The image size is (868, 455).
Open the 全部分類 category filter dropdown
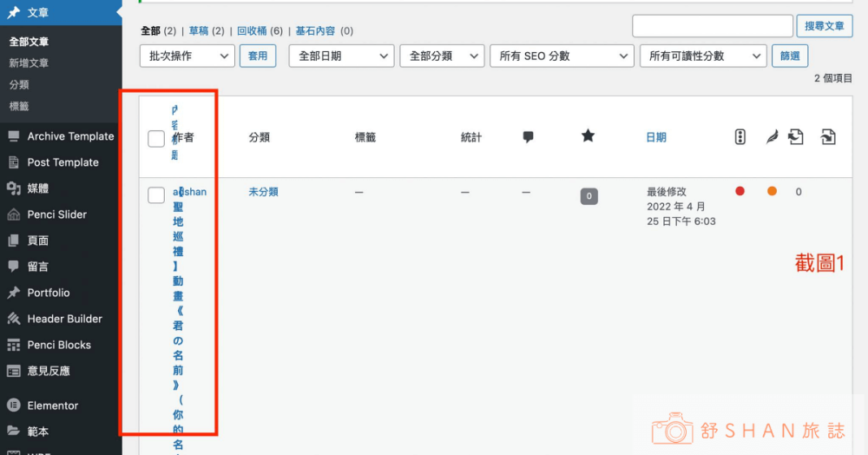point(443,56)
